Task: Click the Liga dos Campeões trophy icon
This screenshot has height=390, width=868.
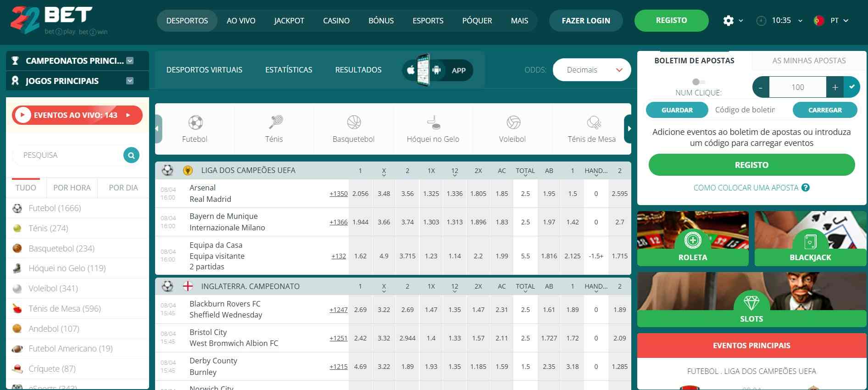Action: pos(188,170)
